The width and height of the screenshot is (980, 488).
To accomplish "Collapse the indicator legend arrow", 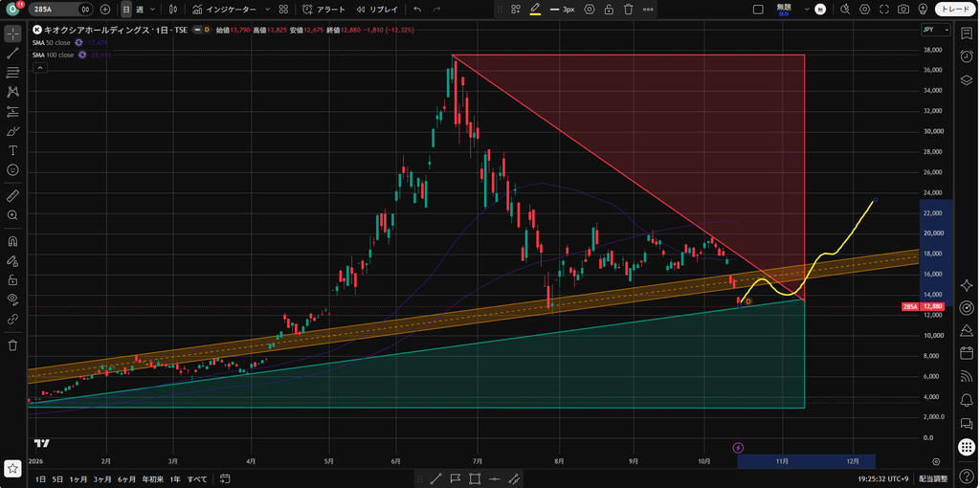I will click(x=38, y=68).
